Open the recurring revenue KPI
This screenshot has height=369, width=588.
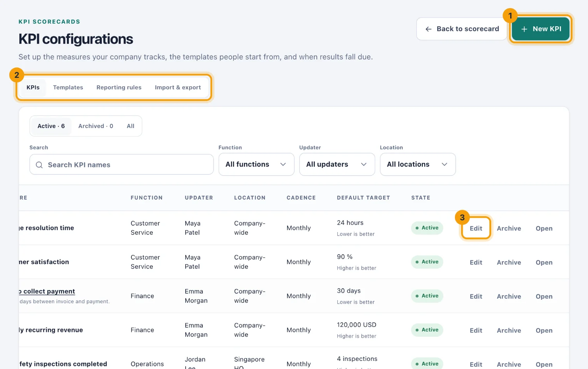point(544,330)
